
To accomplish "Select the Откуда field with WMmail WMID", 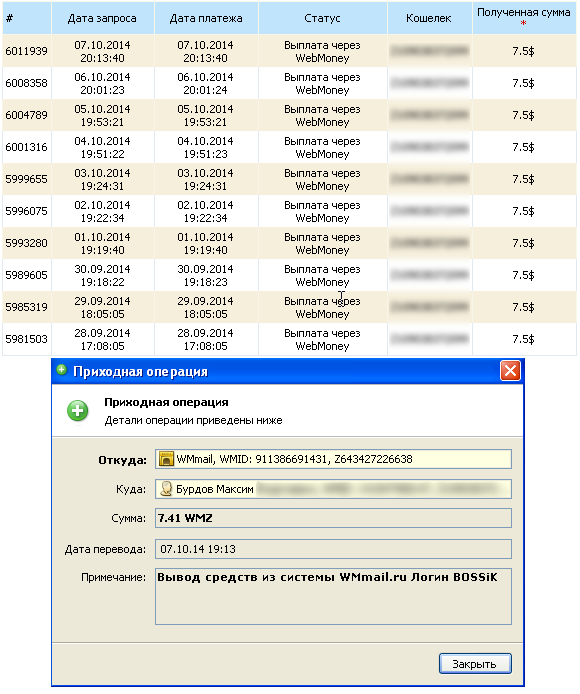I will pyautogui.click(x=333, y=459).
